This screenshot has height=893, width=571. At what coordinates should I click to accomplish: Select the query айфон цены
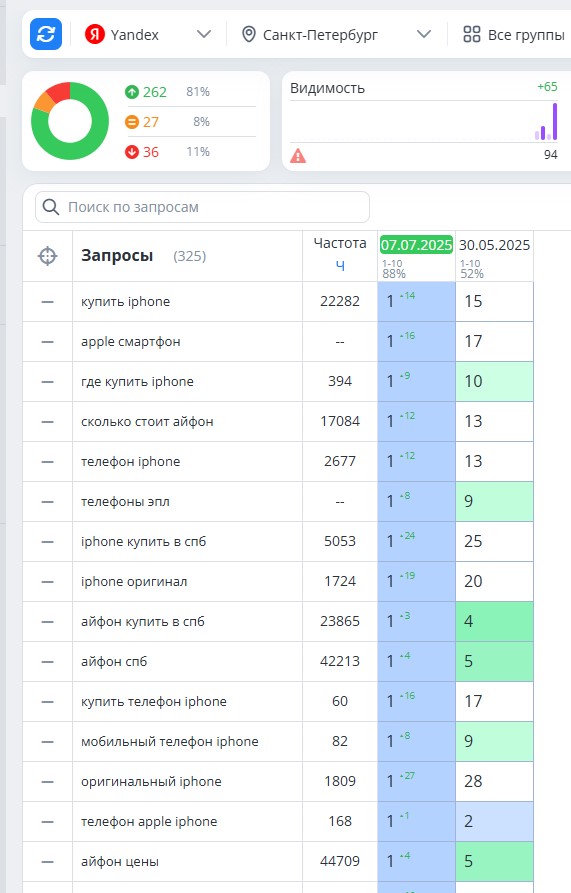pos(120,862)
